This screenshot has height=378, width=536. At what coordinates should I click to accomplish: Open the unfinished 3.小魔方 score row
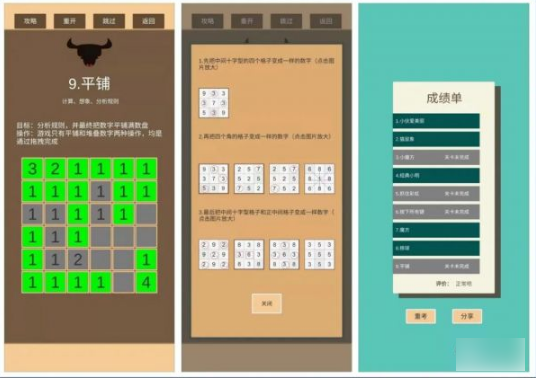436,157
